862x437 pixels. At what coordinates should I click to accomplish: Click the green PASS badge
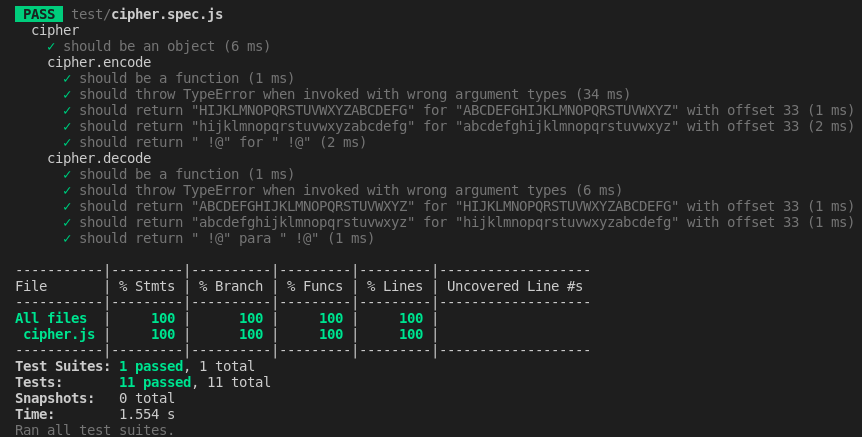pos(39,14)
